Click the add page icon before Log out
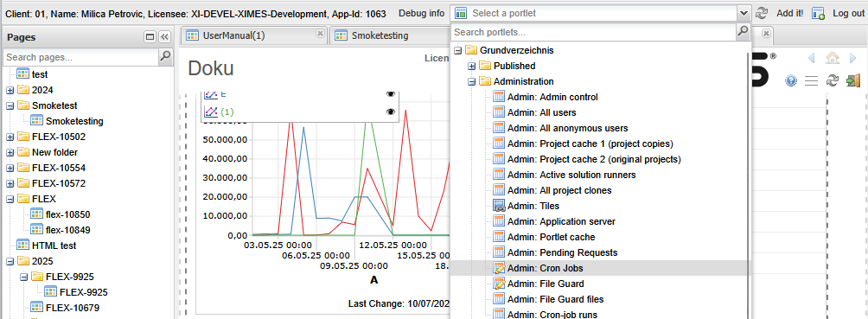Viewport: 868px width, 319px height. click(818, 13)
